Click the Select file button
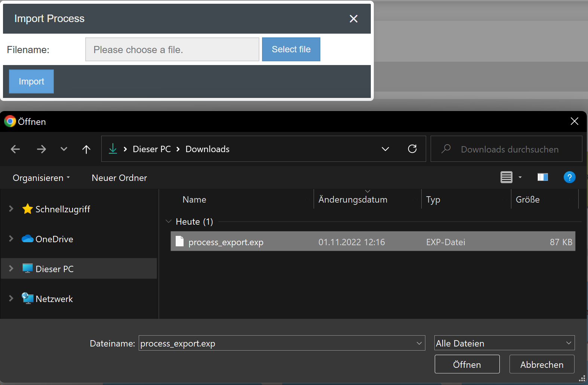 tap(291, 49)
